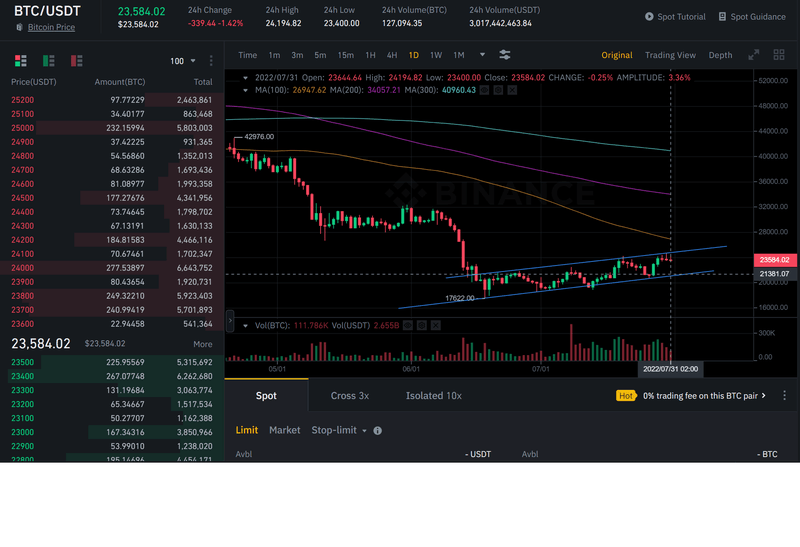Remove the MA indicator with X icon
Image resolution: width=800 pixels, height=547 pixels.
[512, 90]
